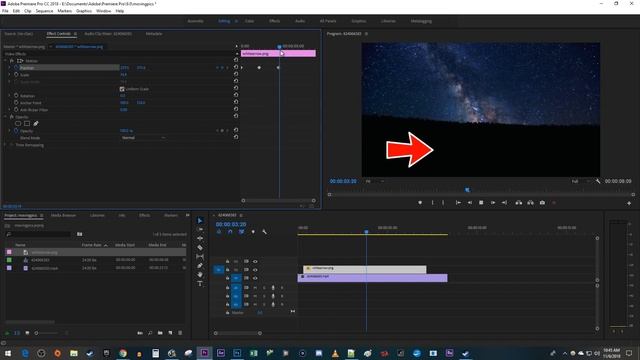Go to In point in Program monitor
Viewport: 640px width, 360px height.
(x=458, y=202)
